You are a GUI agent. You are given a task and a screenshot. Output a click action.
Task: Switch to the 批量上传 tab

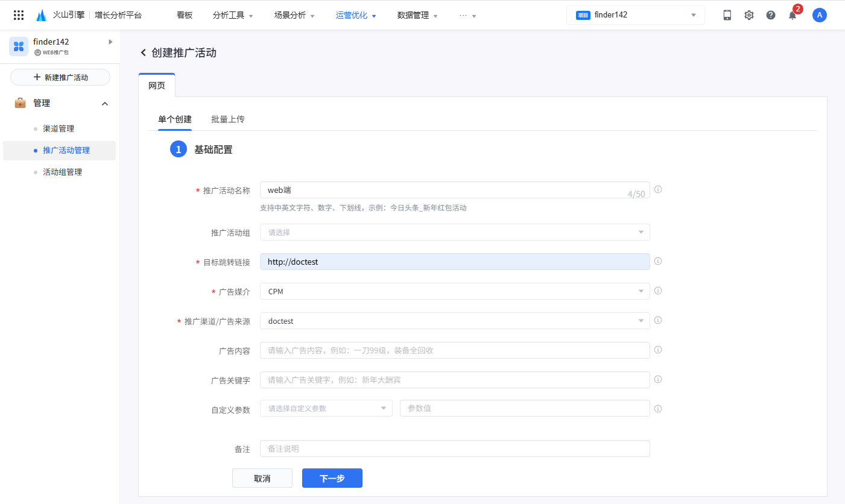[227, 119]
